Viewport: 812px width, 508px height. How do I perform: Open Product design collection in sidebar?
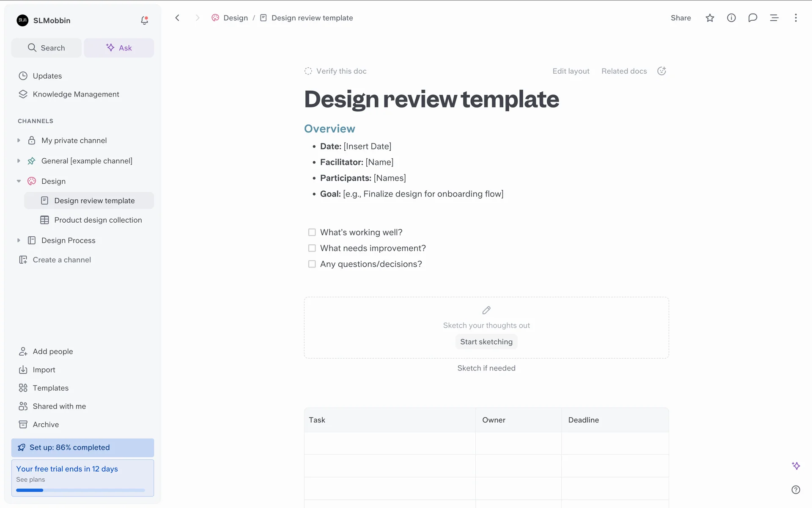(98, 220)
